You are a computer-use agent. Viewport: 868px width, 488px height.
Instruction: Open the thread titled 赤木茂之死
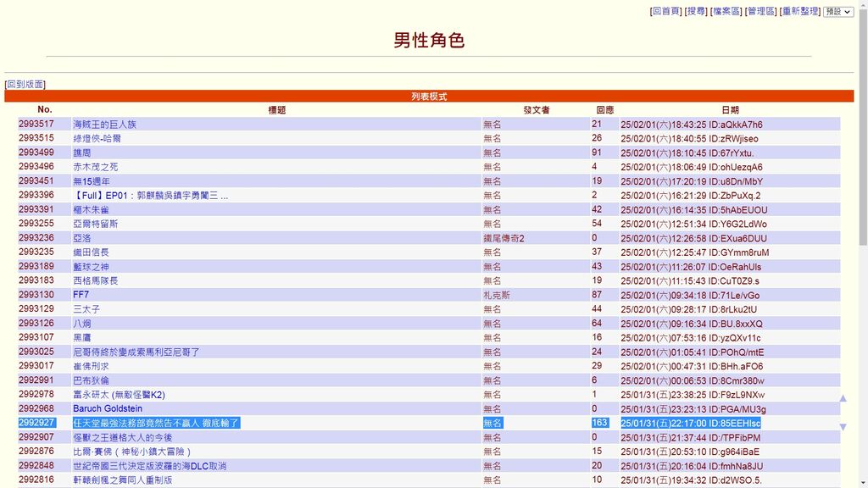[x=95, y=167]
